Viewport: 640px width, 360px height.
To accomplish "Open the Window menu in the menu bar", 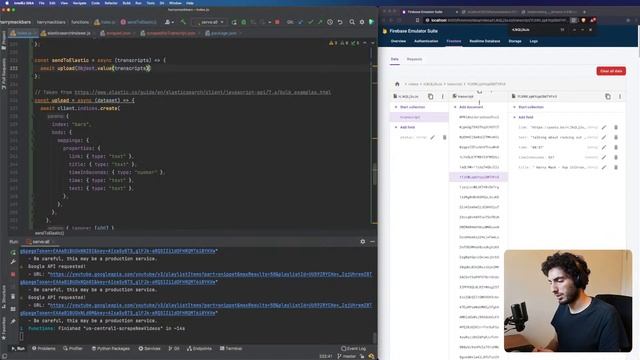I will click(175, 3).
